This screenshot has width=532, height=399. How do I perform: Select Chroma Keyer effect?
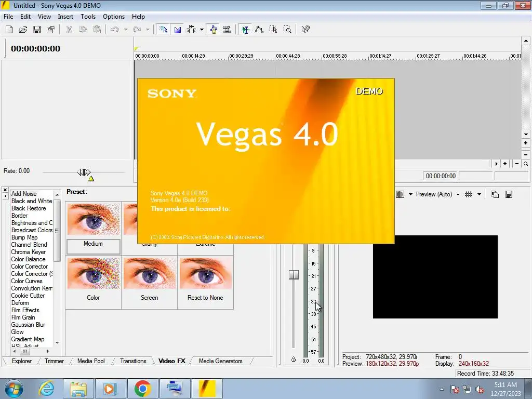pyautogui.click(x=28, y=252)
